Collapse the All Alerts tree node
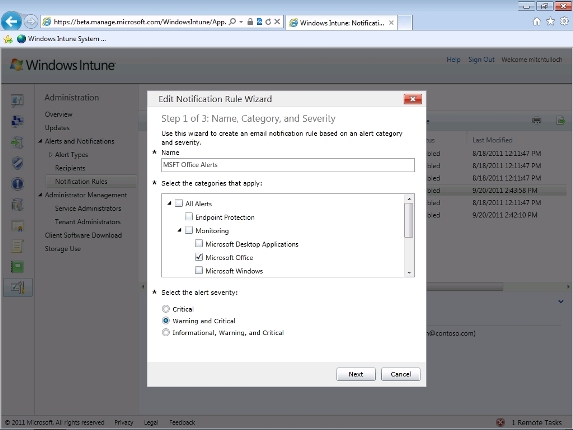This screenshot has width=573, height=430. pos(169,203)
